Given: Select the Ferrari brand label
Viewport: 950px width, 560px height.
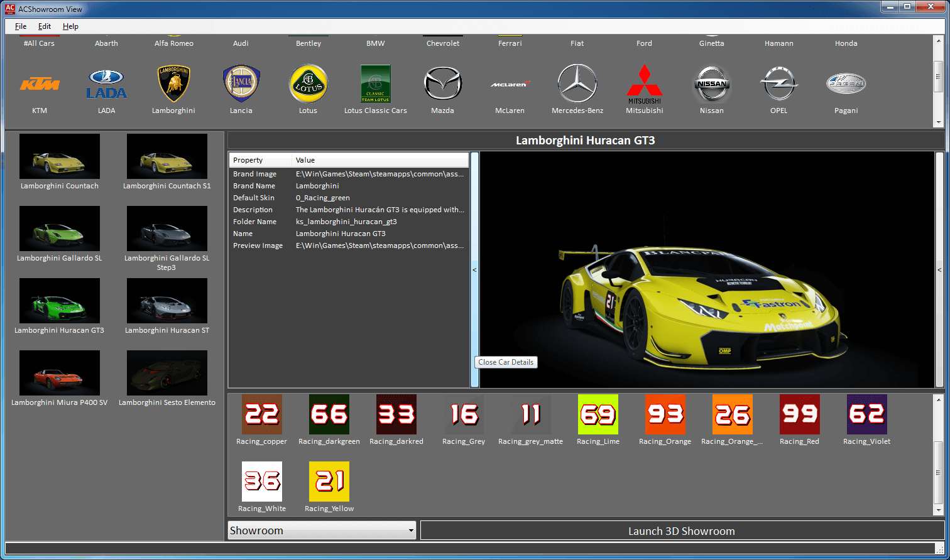Looking at the screenshot, I should pos(510,43).
